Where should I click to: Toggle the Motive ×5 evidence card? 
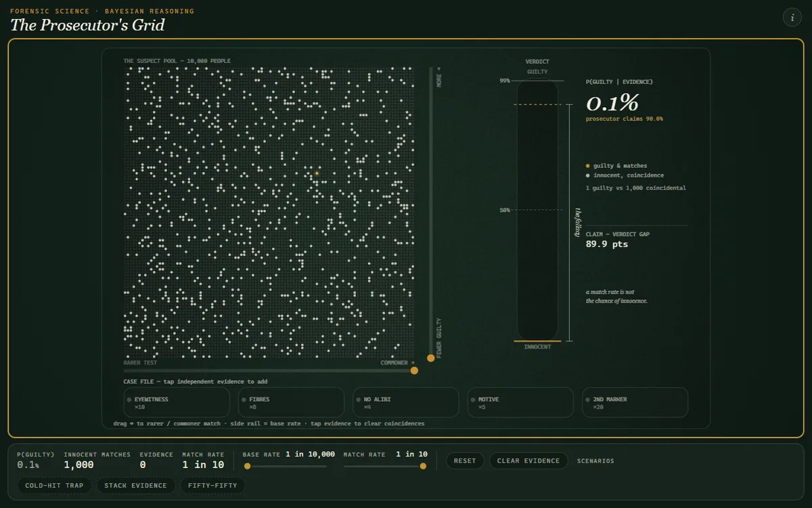click(x=520, y=402)
